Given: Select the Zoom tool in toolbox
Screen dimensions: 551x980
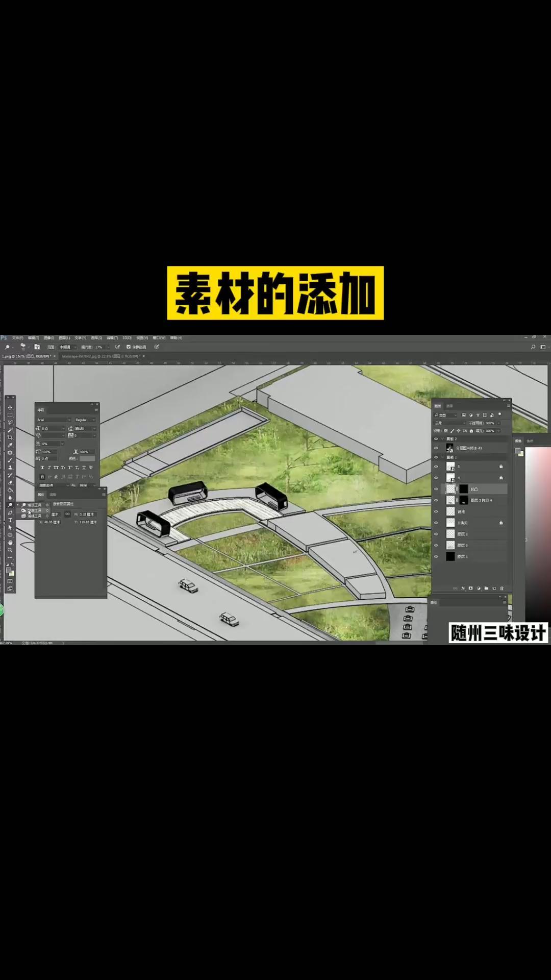Looking at the screenshot, I should [x=10, y=550].
